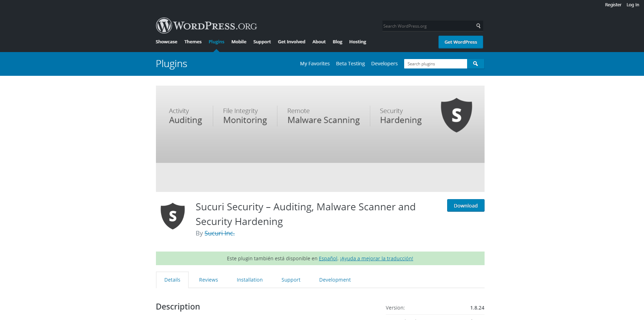Click the Activity Auditing banner text

[x=185, y=116]
